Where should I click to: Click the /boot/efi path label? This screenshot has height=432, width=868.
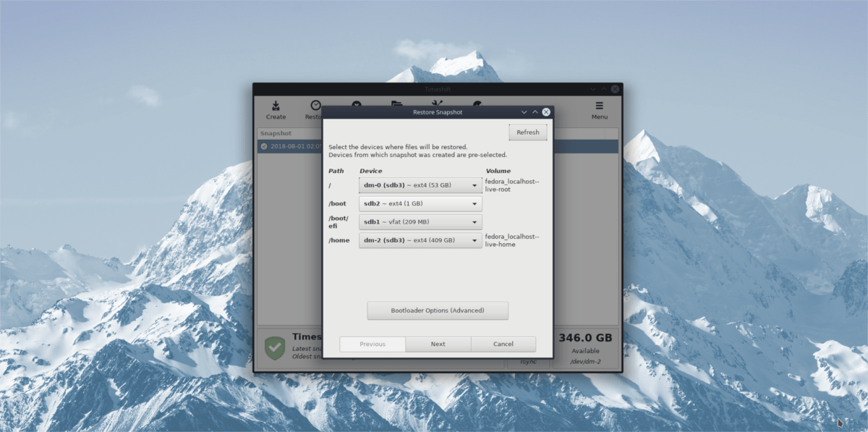339,221
